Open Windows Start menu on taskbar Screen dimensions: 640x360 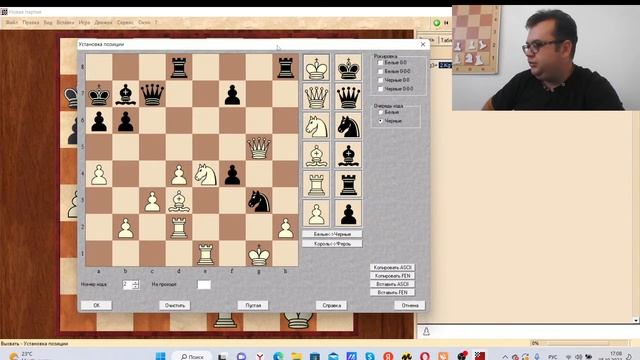[x=160, y=356]
